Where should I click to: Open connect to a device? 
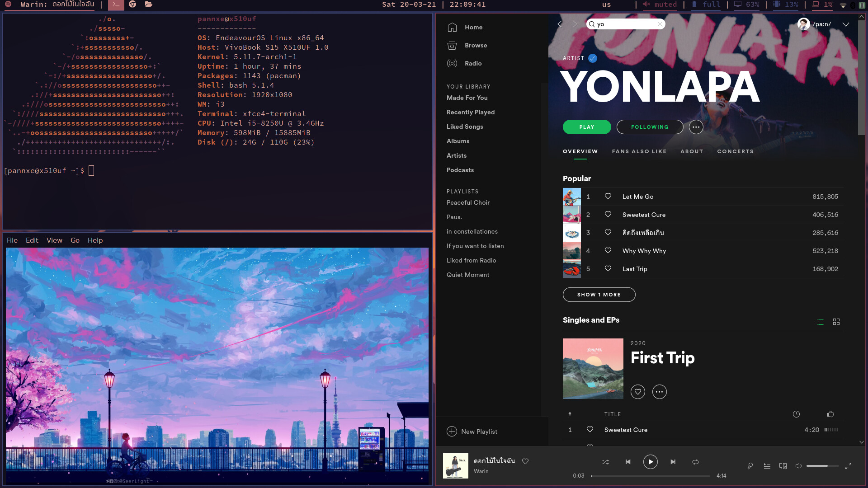click(x=783, y=466)
